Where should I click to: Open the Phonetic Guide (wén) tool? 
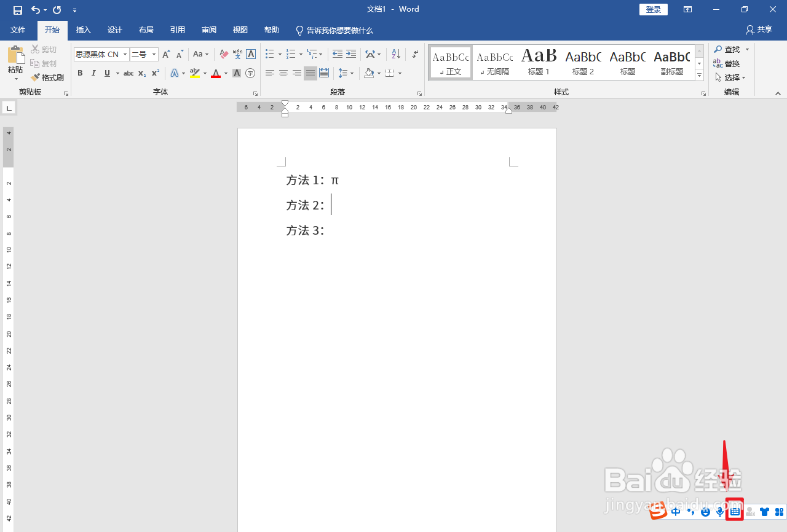click(237, 55)
